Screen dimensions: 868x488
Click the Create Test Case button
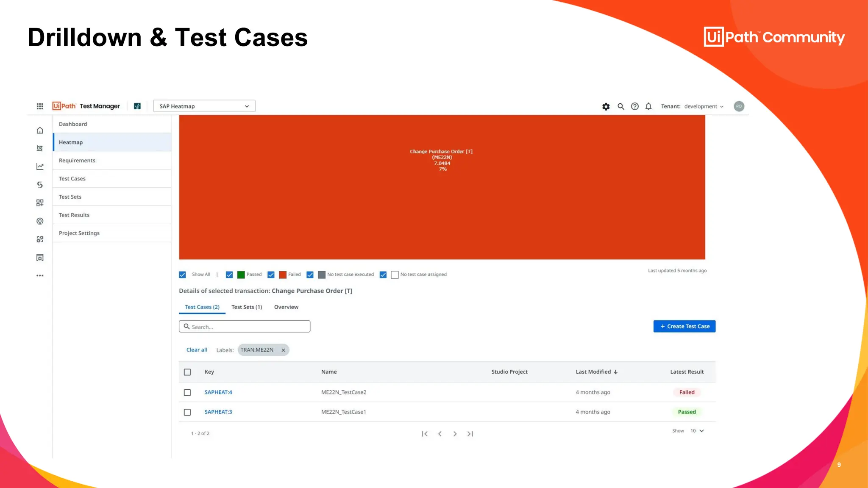pyautogui.click(x=684, y=327)
